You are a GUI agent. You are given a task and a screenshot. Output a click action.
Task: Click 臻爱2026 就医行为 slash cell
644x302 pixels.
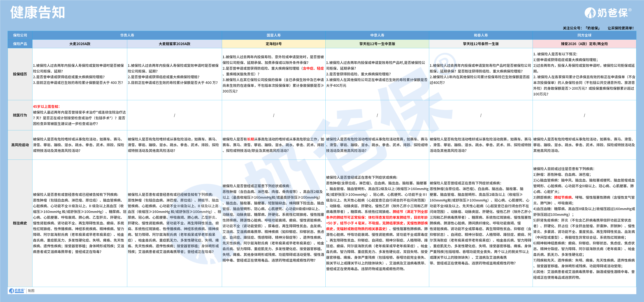[x=584, y=115]
